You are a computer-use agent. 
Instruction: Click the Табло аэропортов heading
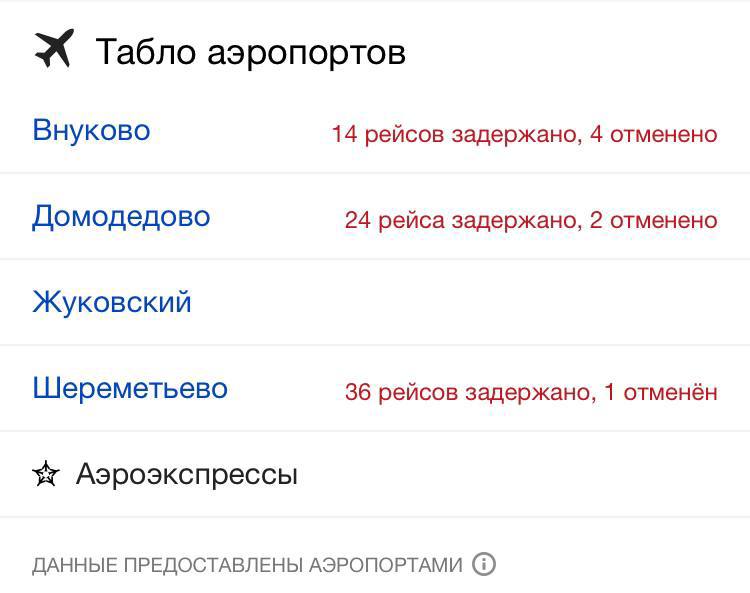250,51
